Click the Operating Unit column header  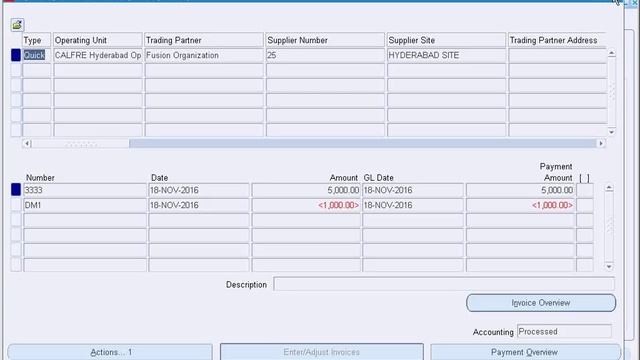coord(98,40)
